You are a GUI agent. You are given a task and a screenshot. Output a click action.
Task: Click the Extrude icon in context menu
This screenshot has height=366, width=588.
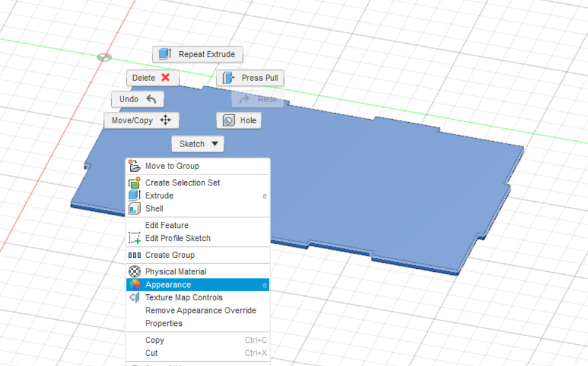[134, 195]
